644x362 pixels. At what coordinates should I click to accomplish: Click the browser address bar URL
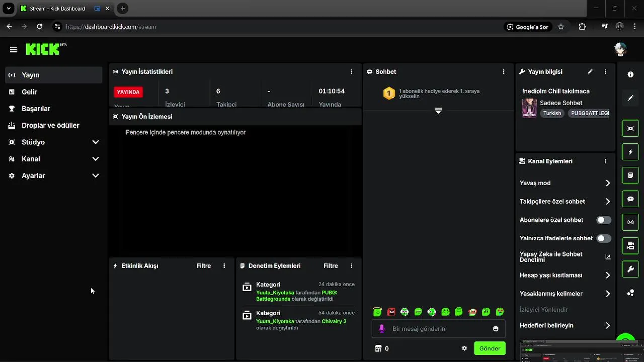coord(111,27)
